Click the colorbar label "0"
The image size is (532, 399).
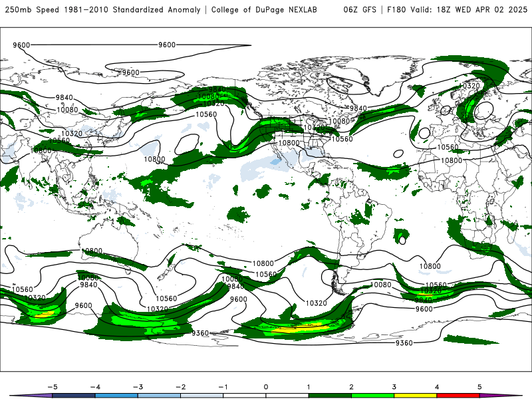(266, 387)
